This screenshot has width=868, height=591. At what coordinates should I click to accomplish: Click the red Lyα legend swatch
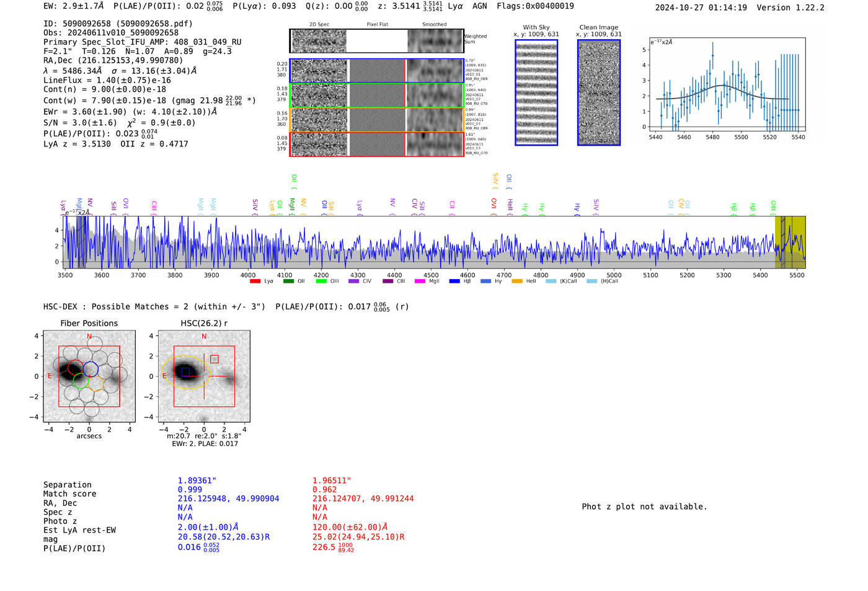(255, 282)
